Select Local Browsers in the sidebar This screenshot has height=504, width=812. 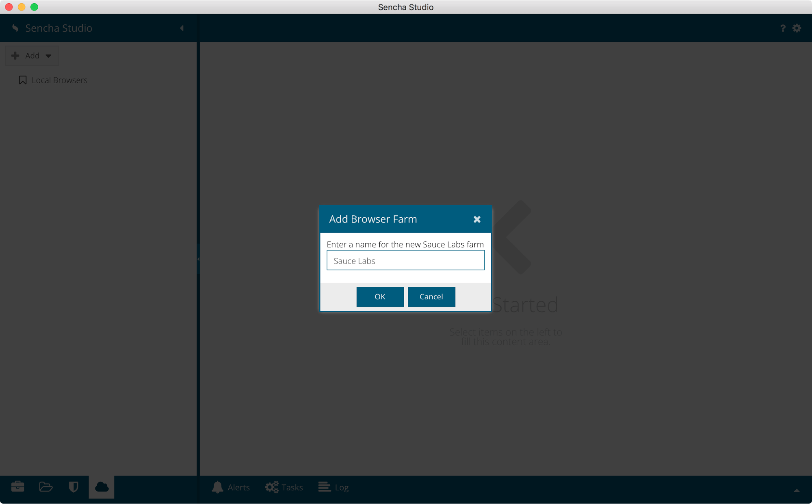pos(59,80)
